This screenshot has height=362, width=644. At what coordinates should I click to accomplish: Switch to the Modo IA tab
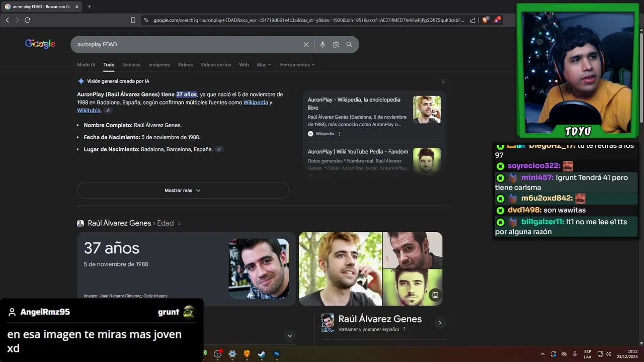[x=86, y=65]
